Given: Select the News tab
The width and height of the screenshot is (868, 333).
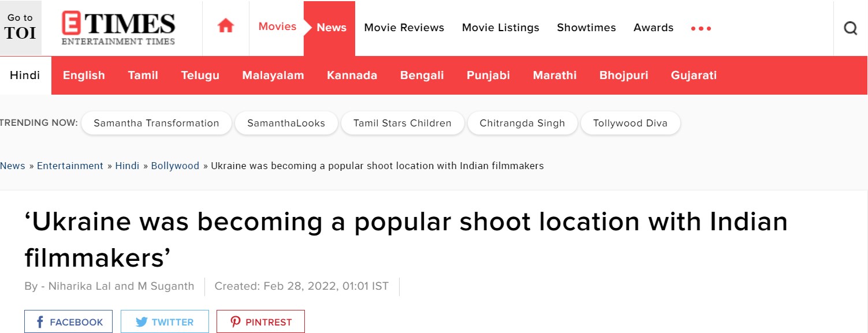Looking at the screenshot, I should tap(331, 28).
